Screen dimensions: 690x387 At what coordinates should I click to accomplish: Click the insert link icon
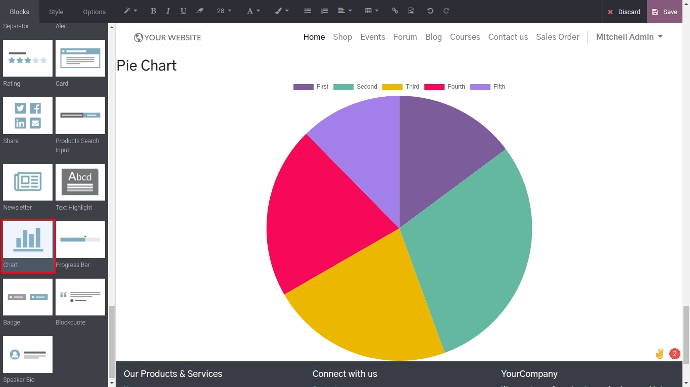[395, 11]
